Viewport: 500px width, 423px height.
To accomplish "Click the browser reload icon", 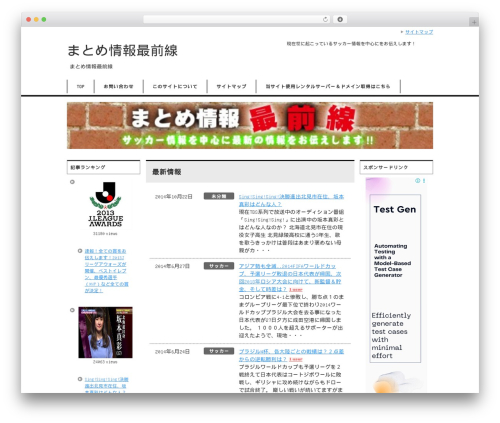I will (x=325, y=19).
